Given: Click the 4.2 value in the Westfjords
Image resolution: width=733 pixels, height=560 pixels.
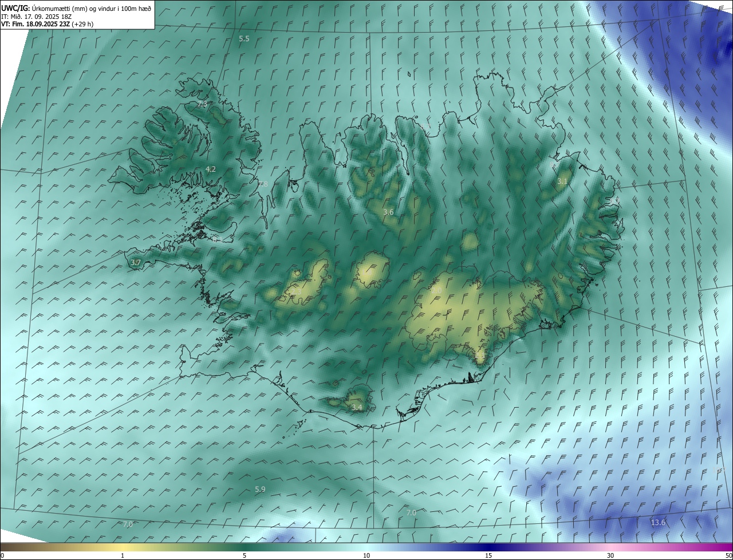Looking at the screenshot, I should click(211, 169).
